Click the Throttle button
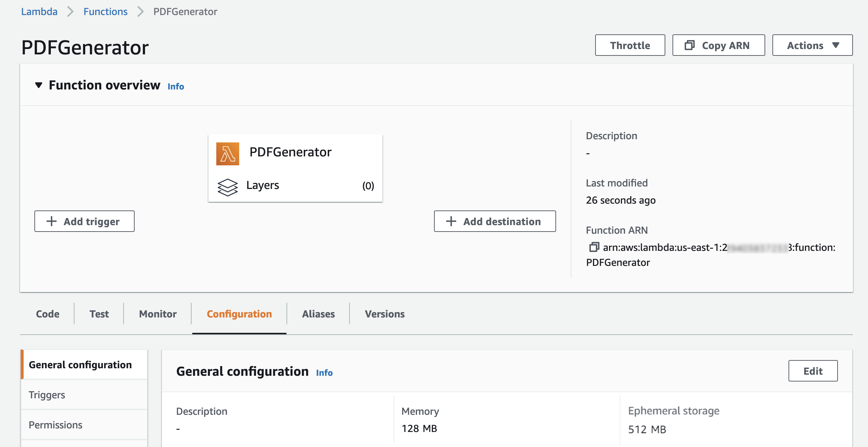This screenshot has height=447, width=868. coord(630,44)
